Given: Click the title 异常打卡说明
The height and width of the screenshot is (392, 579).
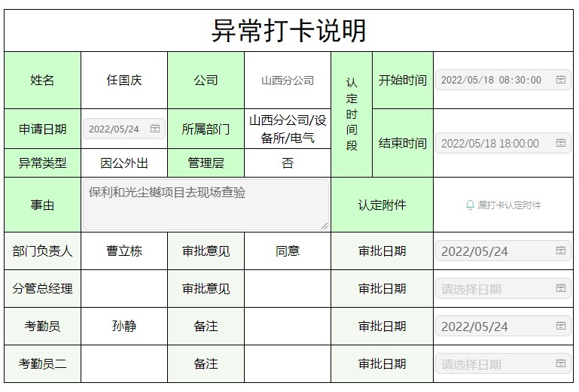Looking at the screenshot, I should click(x=289, y=31).
